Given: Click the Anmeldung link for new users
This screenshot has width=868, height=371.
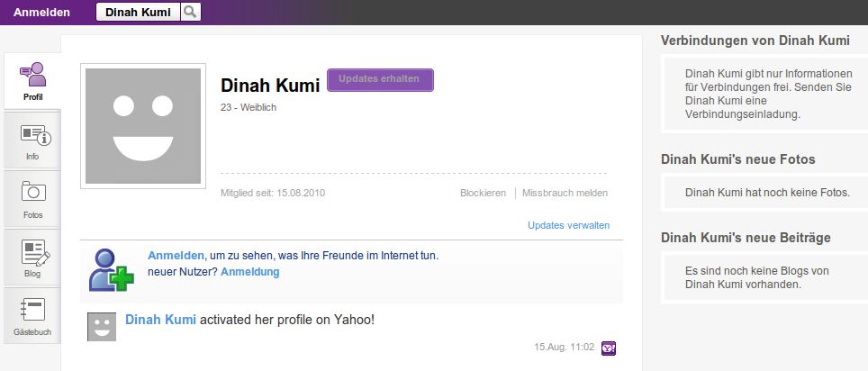Looking at the screenshot, I should (x=249, y=271).
